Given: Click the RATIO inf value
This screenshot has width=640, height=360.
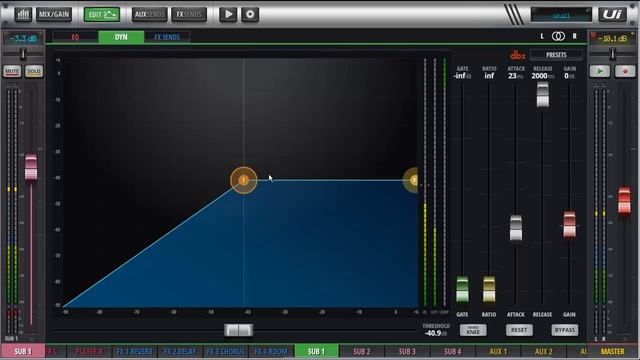Looking at the screenshot, I should [489, 76].
